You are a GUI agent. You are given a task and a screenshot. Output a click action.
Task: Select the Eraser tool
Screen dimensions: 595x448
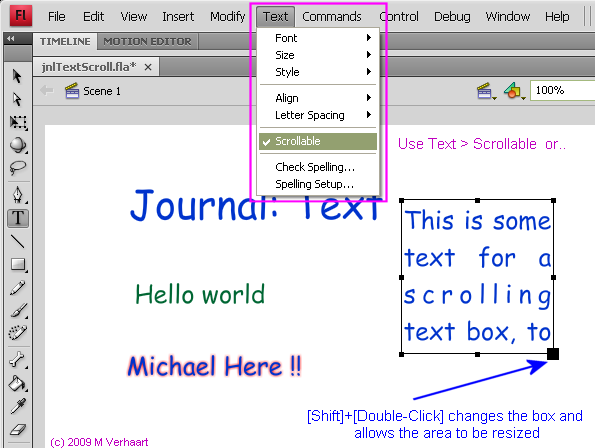point(18,429)
